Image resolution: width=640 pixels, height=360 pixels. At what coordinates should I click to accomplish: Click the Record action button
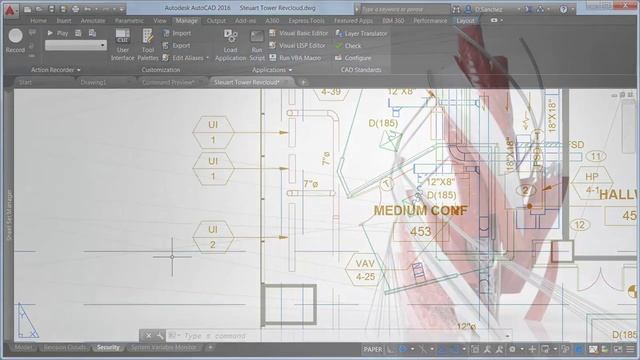point(16,40)
